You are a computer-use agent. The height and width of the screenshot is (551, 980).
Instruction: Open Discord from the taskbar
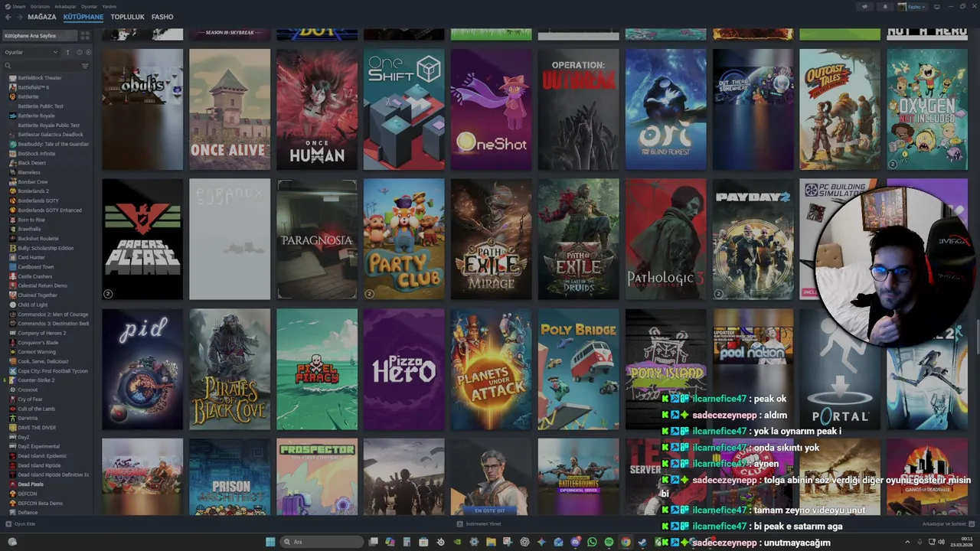575,542
